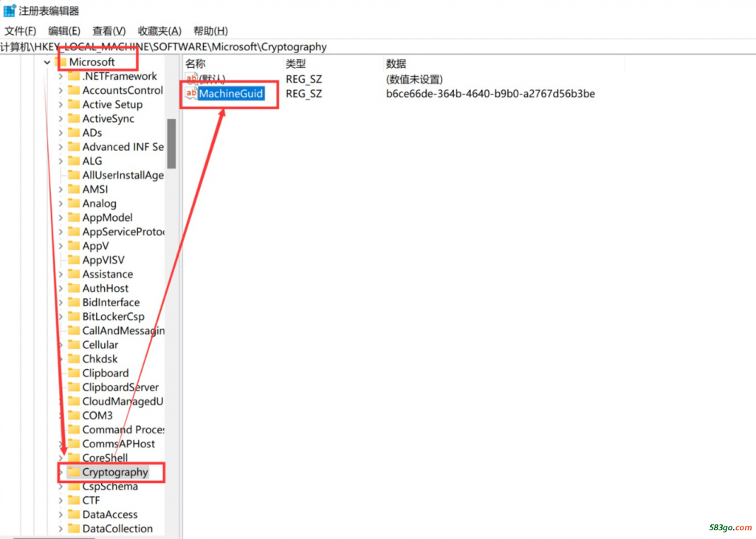Click the AppV folder icon

(74, 245)
